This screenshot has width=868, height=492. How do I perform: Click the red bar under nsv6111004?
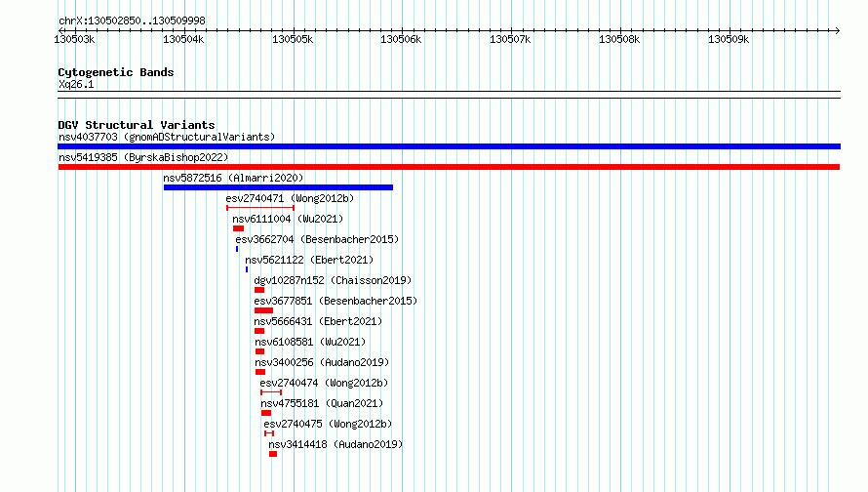[x=239, y=228]
